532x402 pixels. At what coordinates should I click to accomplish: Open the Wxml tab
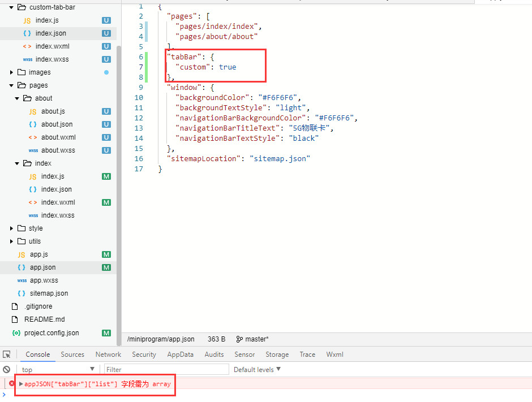(334, 355)
